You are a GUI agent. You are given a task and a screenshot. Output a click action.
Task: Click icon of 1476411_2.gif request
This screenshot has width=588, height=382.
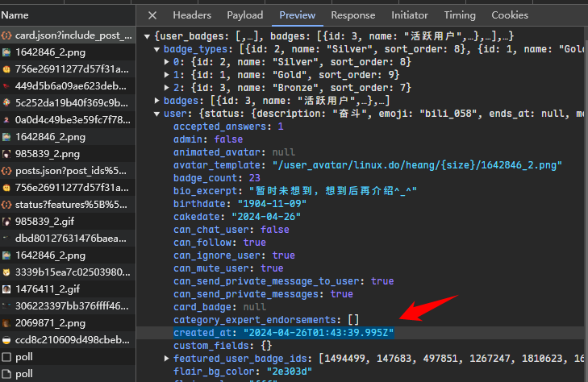[x=6, y=289]
